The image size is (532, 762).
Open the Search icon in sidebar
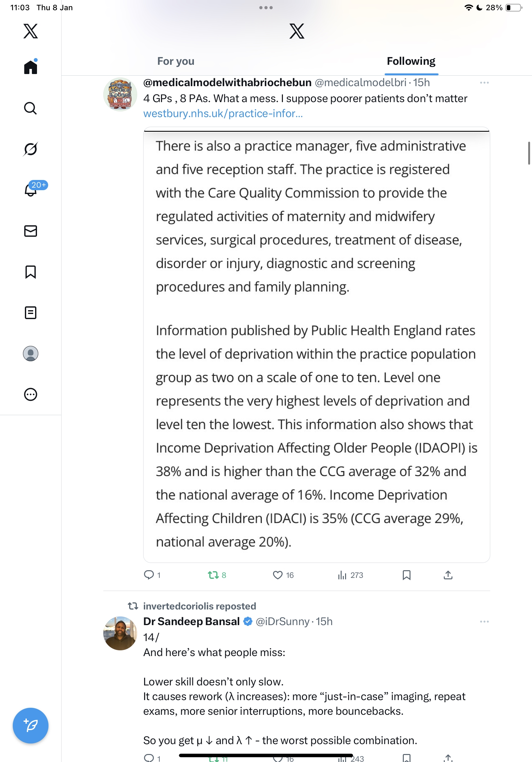point(31,108)
